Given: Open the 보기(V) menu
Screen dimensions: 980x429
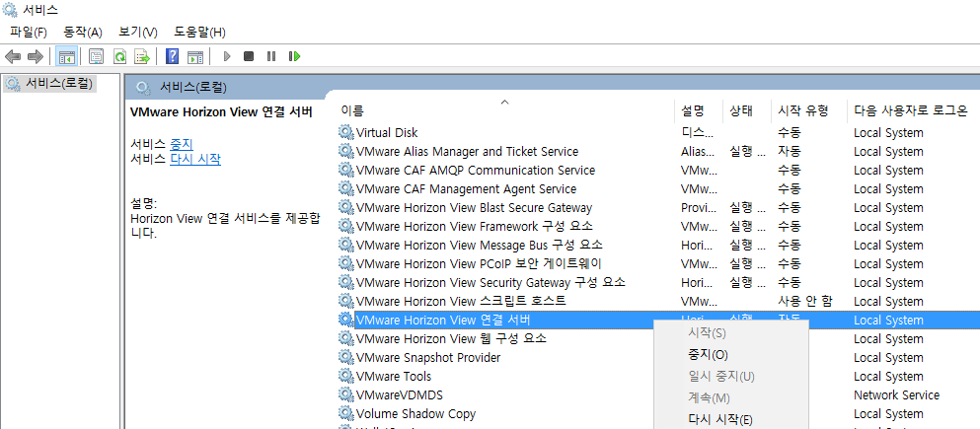Looking at the screenshot, I should (137, 32).
